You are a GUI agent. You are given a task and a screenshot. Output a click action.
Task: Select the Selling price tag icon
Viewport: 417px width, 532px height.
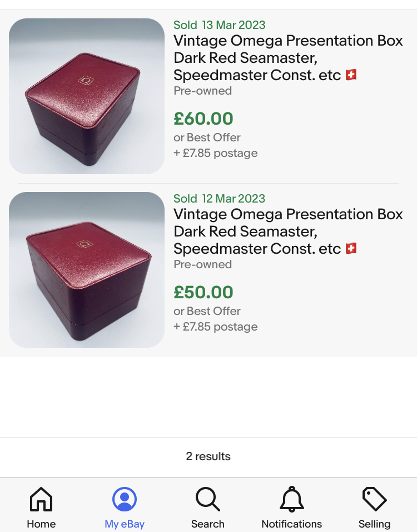(x=374, y=499)
